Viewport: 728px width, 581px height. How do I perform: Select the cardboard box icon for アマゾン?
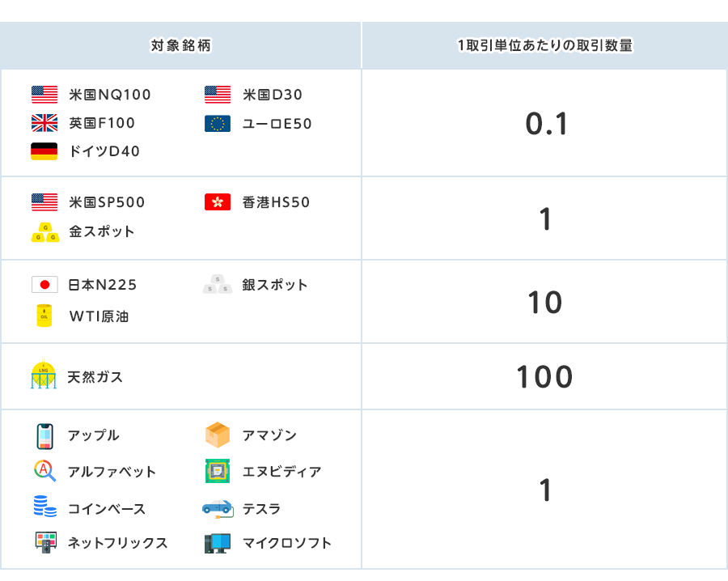[x=218, y=435]
